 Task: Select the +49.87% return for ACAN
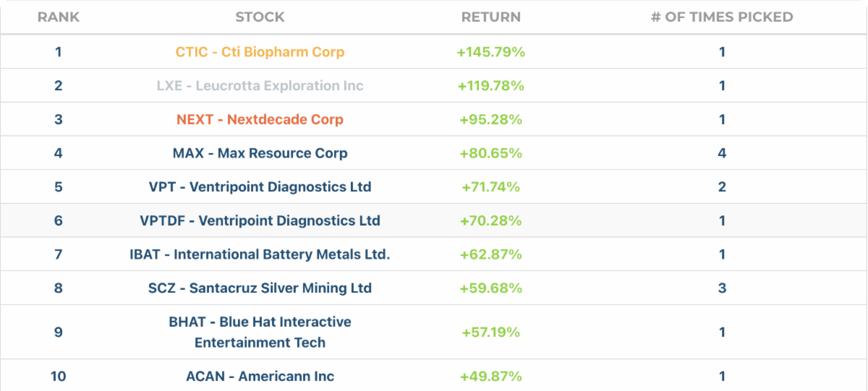point(491,377)
